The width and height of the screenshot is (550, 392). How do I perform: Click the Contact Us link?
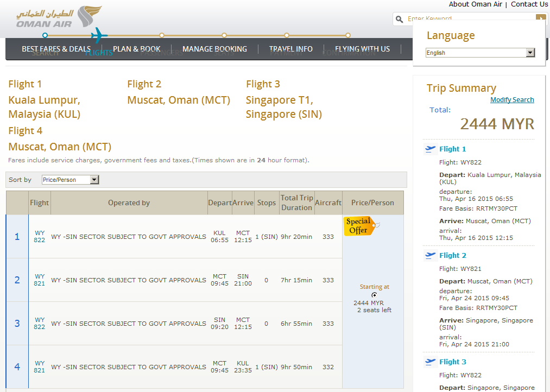pos(529,4)
